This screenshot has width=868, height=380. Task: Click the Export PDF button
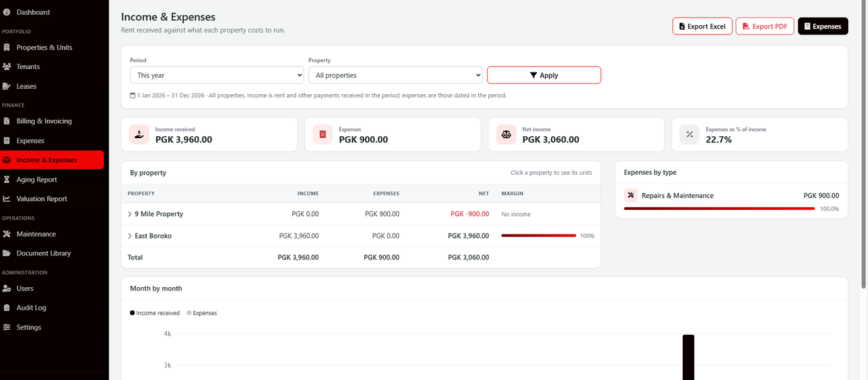765,26
